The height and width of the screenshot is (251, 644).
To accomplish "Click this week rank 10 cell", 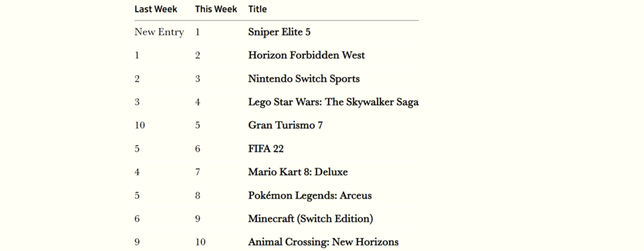I will coord(200,242).
